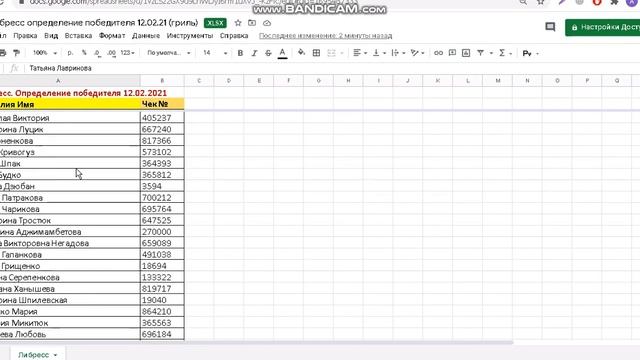The height and width of the screenshot is (360, 640).
Task: Click the green Настройки Доступа button
Action: (x=602, y=27)
